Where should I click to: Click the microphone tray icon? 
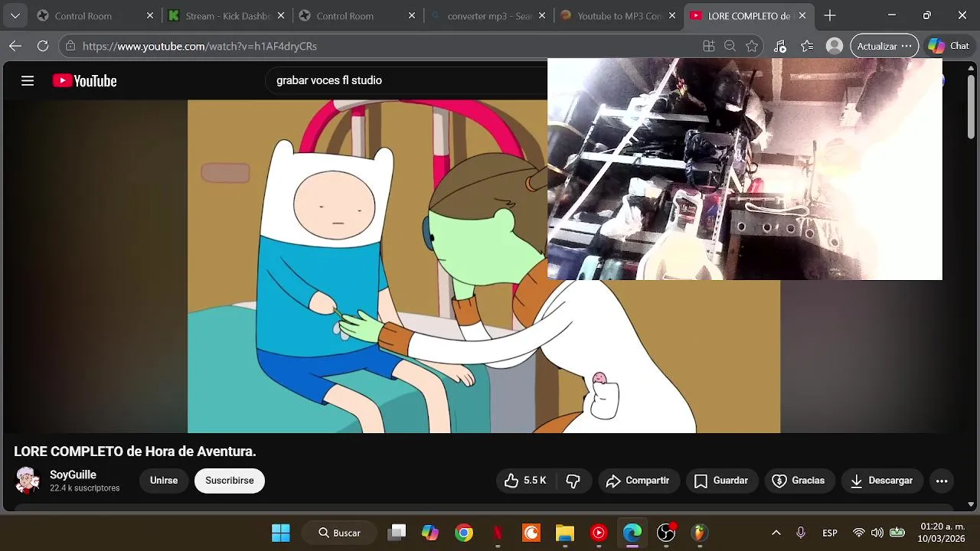tap(801, 533)
